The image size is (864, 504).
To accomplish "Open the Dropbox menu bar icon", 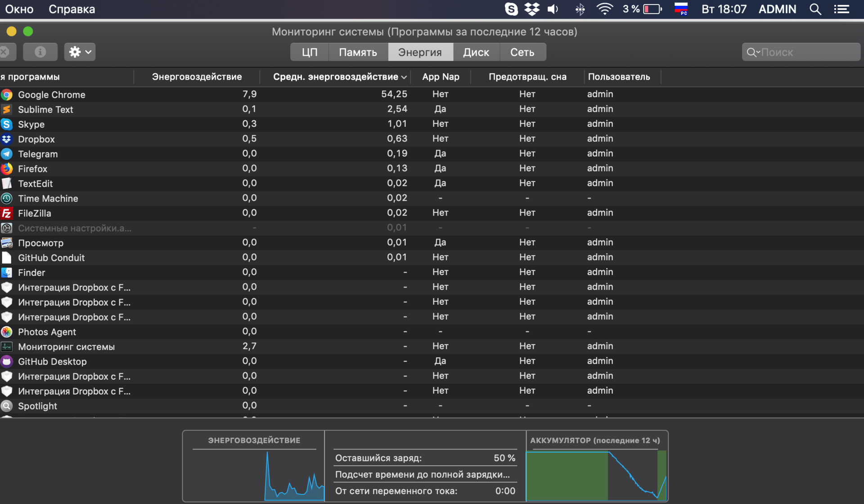I will pos(532,9).
